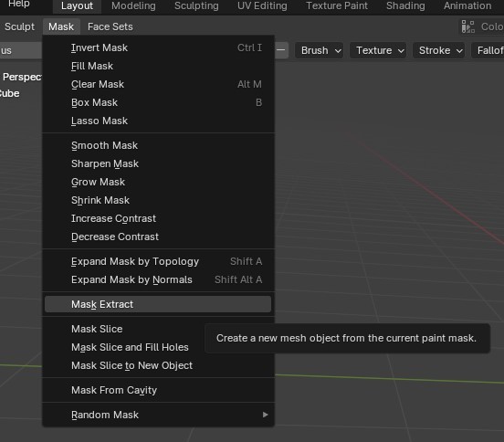Click the color filter icon top right
Image resolution: width=504 pixels, height=442 pixels.
point(468,26)
